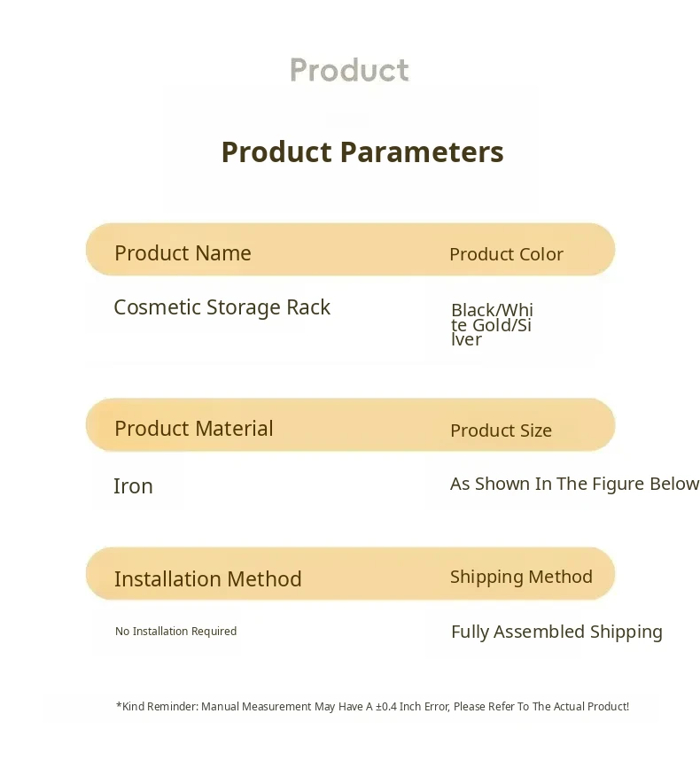Click the gray "Product" heading at top
The width and height of the screenshot is (700, 768).
pos(349,70)
